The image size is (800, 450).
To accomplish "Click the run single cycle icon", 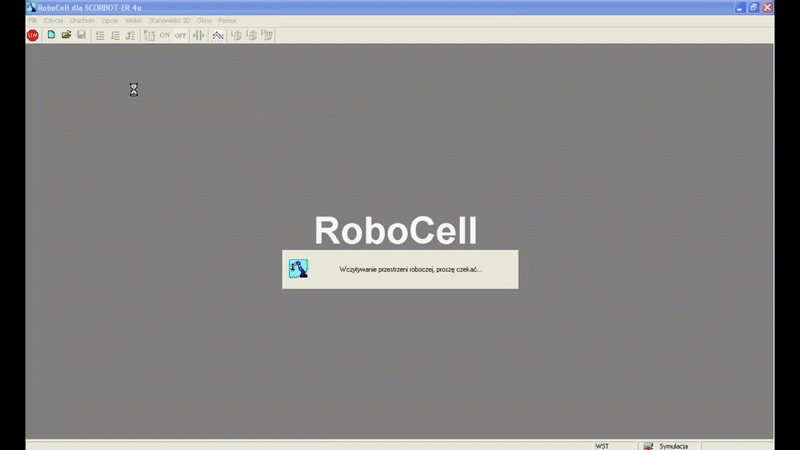I will pos(115,35).
